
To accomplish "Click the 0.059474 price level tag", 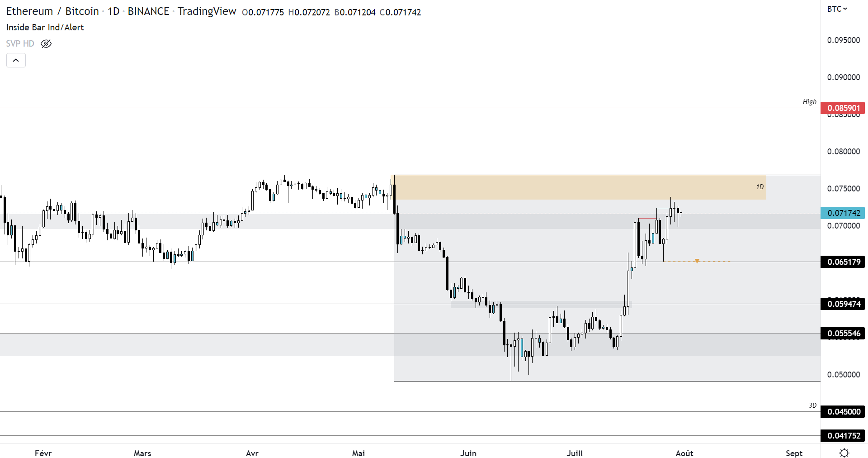I will (843, 304).
